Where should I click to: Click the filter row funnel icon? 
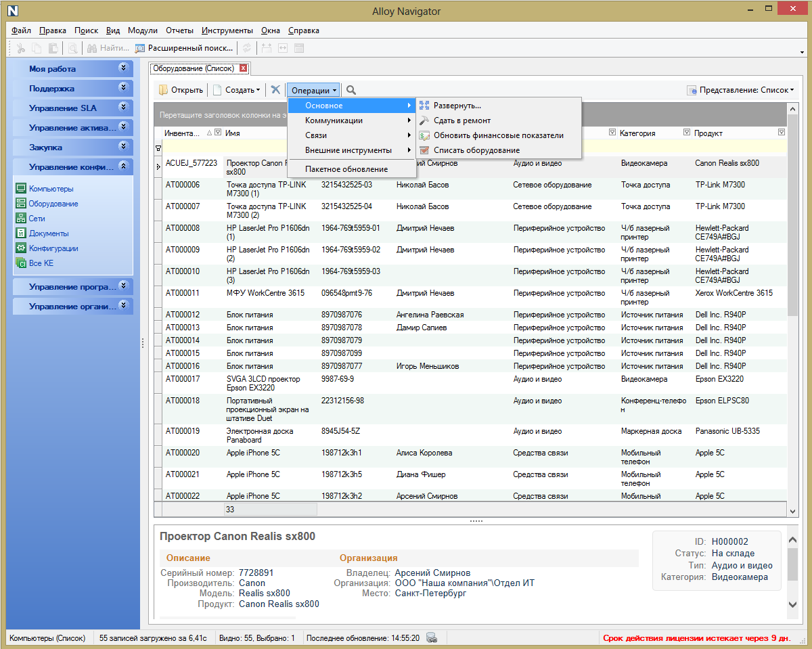point(158,148)
